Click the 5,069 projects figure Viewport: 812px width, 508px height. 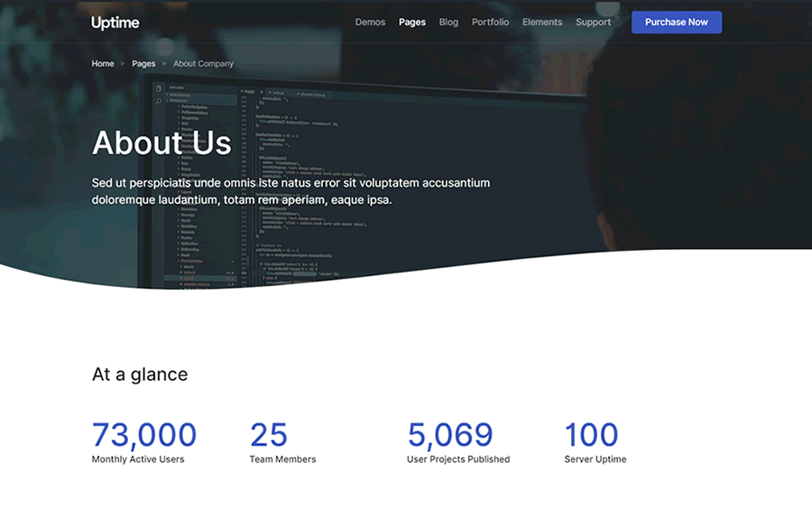click(450, 435)
